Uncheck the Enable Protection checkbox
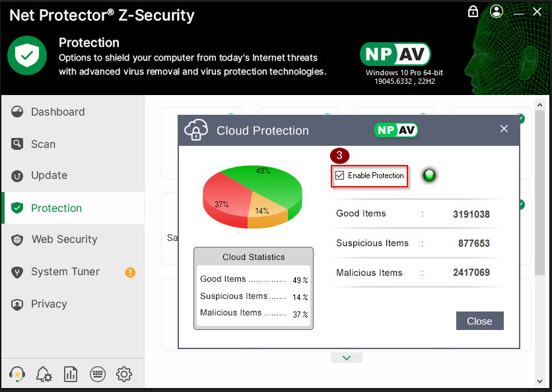552x392 pixels. pyautogui.click(x=340, y=176)
